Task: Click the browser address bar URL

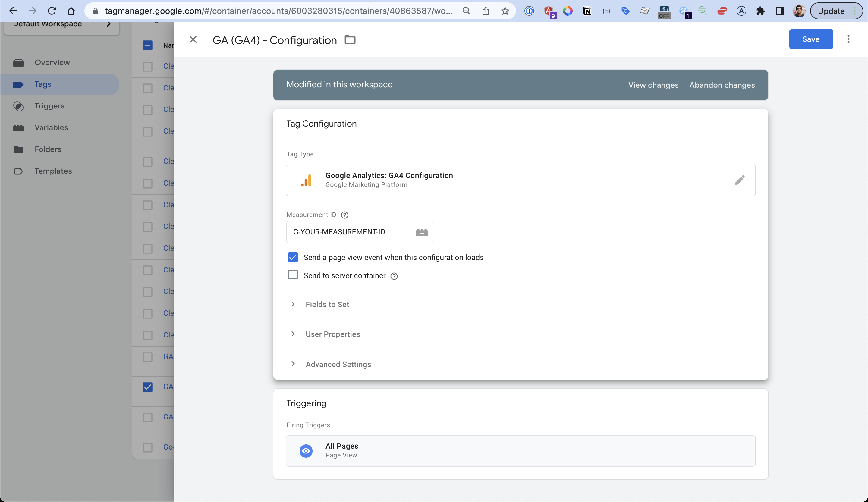Action: pos(278,11)
